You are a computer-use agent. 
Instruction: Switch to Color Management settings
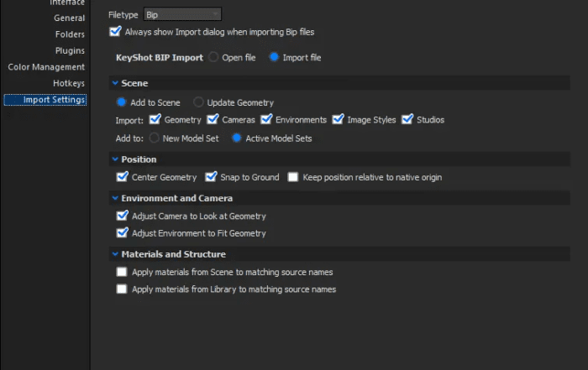[x=46, y=67]
